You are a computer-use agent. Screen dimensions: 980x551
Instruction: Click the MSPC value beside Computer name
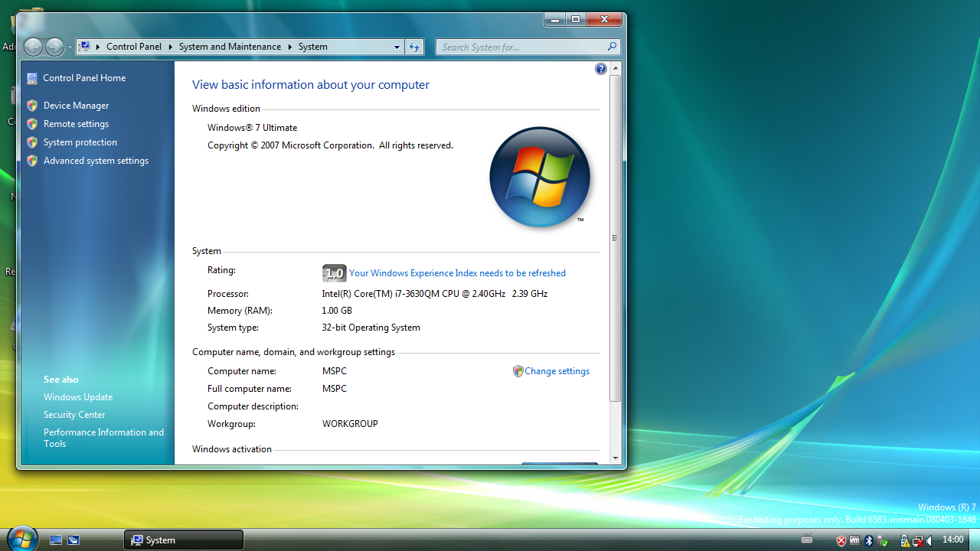(335, 371)
